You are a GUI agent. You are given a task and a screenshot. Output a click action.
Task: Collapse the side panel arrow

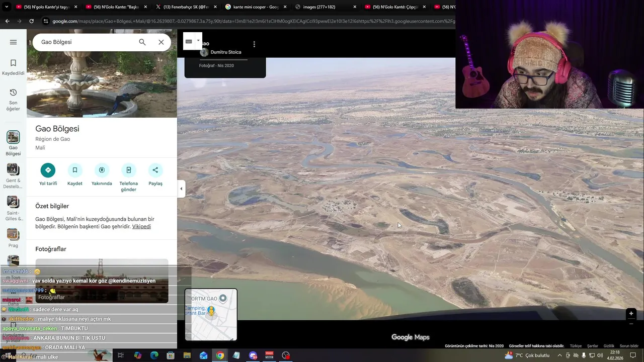coord(181,189)
